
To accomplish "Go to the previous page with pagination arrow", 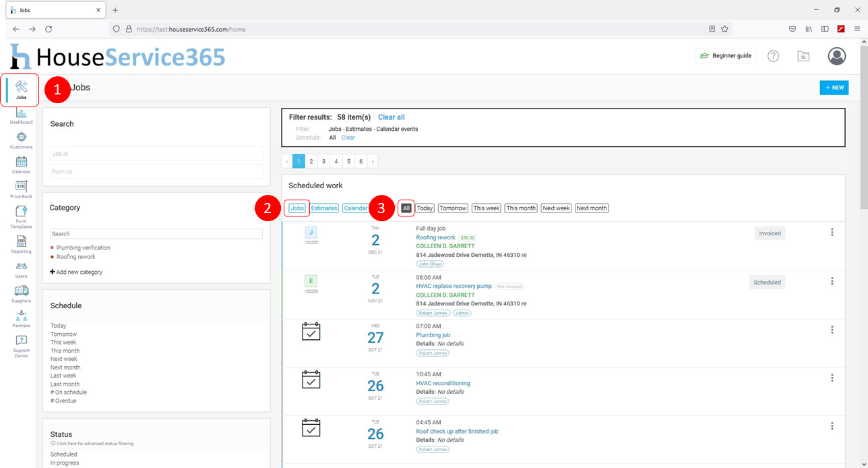I will tap(287, 161).
